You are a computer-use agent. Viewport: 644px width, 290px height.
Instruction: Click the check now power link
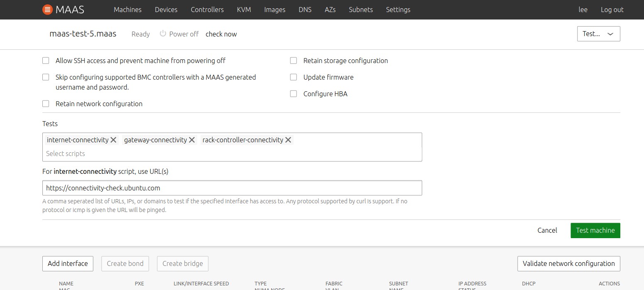click(x=221, y=34)
